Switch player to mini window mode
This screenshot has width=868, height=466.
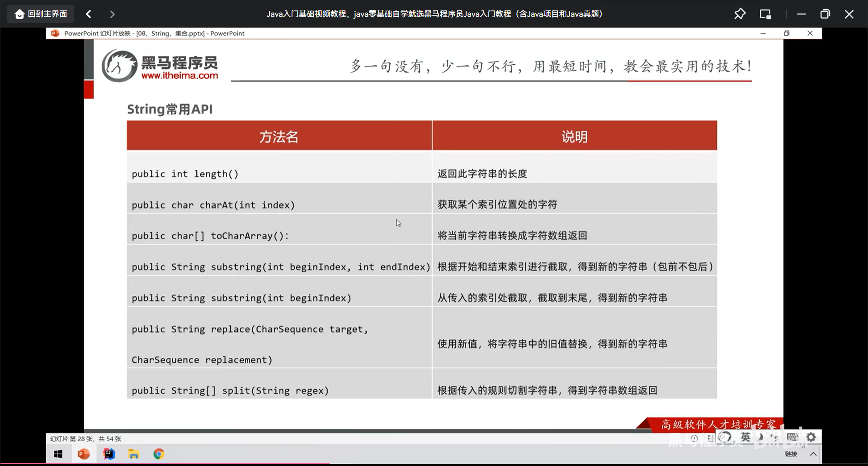765,14
